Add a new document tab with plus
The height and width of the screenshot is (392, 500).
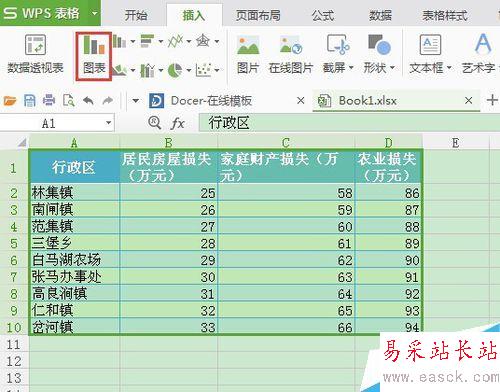492,100
